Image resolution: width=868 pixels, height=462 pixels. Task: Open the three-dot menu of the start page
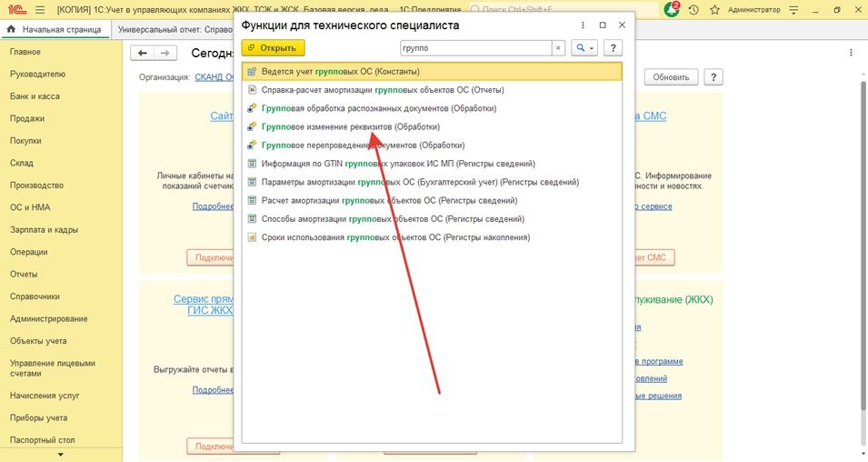[x=851, y=53]
